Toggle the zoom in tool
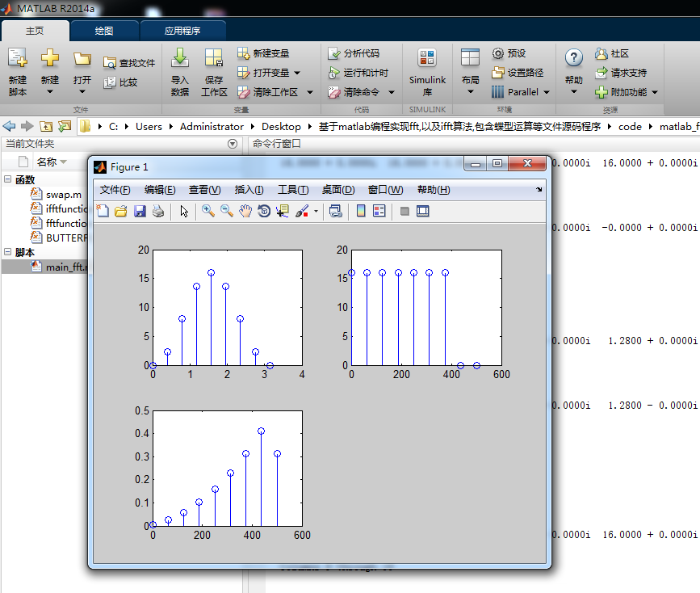 click(208, 211)
